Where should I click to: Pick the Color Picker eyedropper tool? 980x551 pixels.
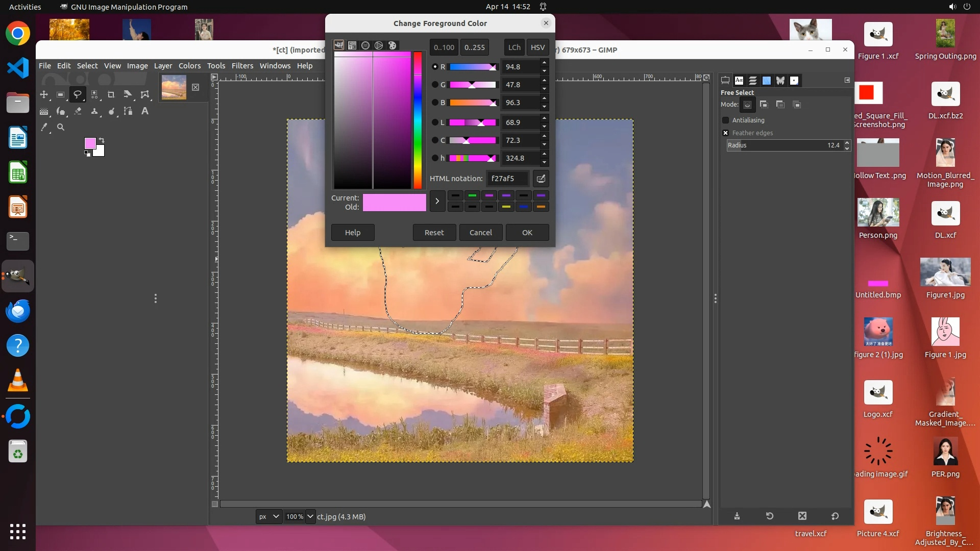click(44, 128)
